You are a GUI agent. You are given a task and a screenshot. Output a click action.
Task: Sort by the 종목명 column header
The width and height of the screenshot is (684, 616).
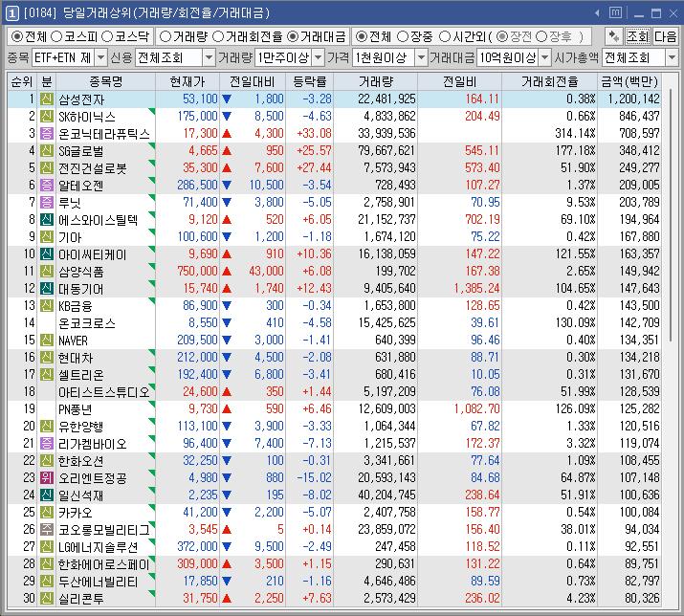(106, 81)
